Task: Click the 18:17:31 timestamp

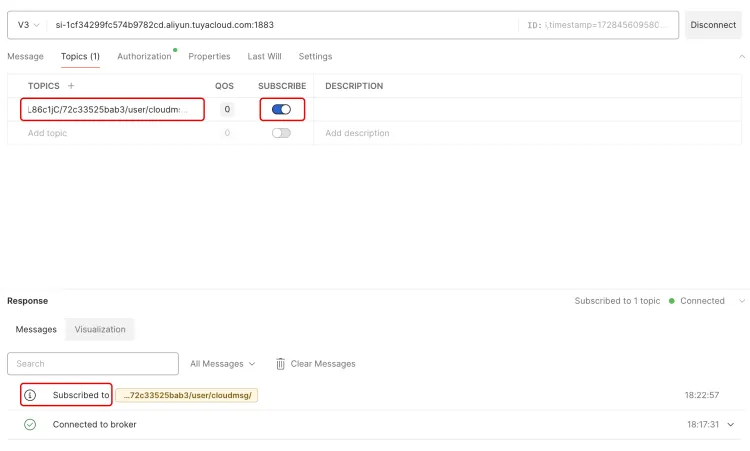Action: [703, 424]
